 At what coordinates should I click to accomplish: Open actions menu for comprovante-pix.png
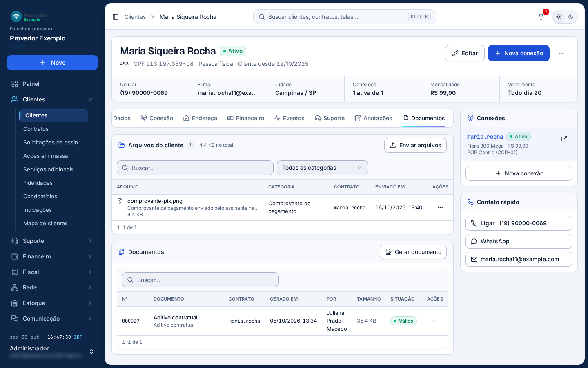[x=440, y=207]
